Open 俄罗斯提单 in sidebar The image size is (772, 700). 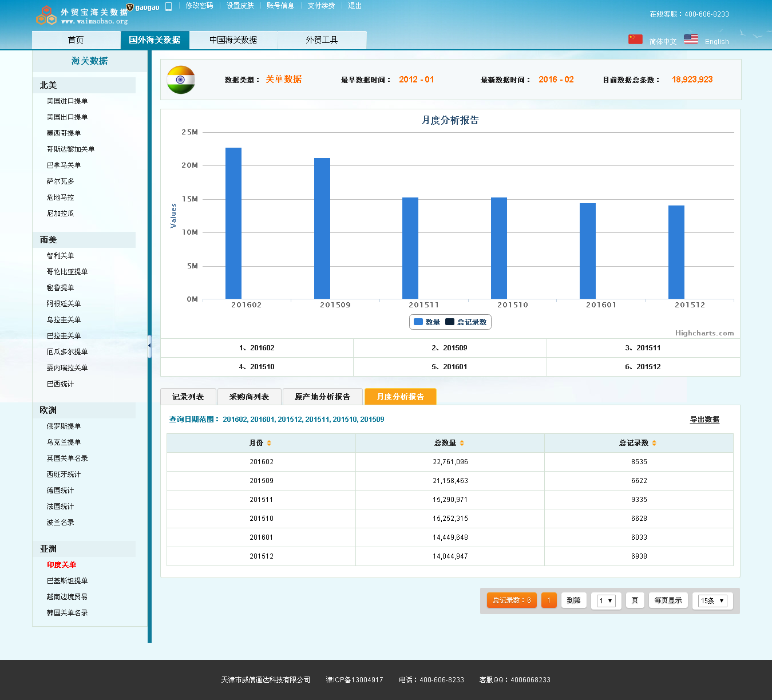pyautogui.click(x=64, y=426)
